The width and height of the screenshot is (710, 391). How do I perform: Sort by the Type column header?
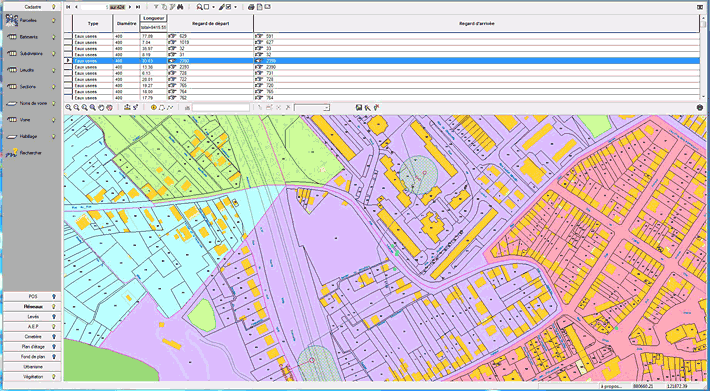coord(93,24)
